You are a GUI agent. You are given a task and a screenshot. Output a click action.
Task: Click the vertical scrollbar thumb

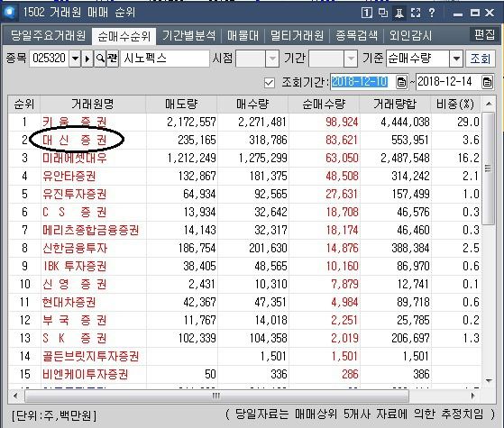click(x=489, y=168)
